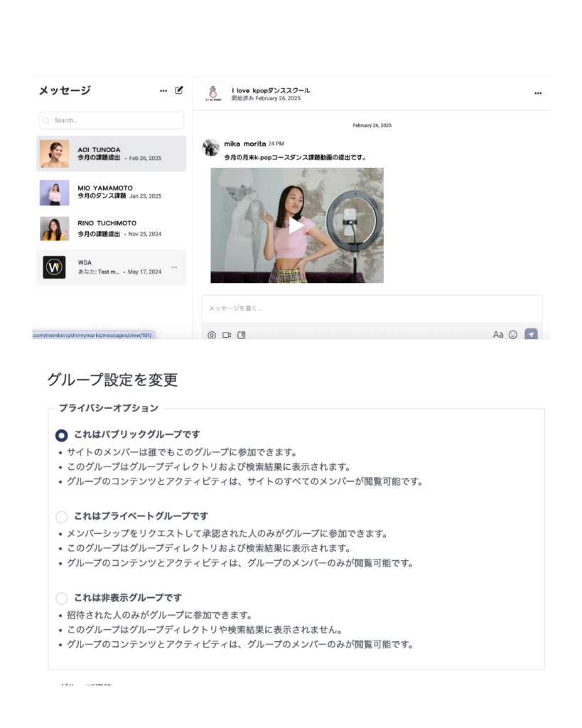Click the グループ設定を変更 heading
Screen dimensions: 582x728
point(112,380)
